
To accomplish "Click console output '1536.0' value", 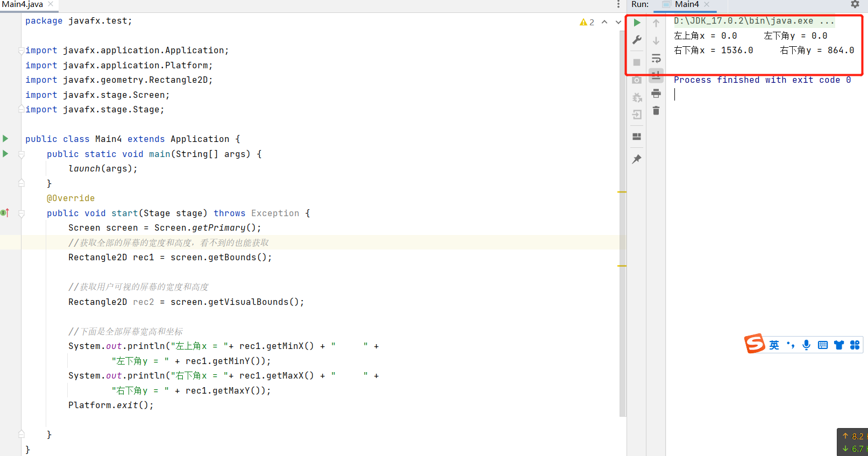I will pos(737,51).
